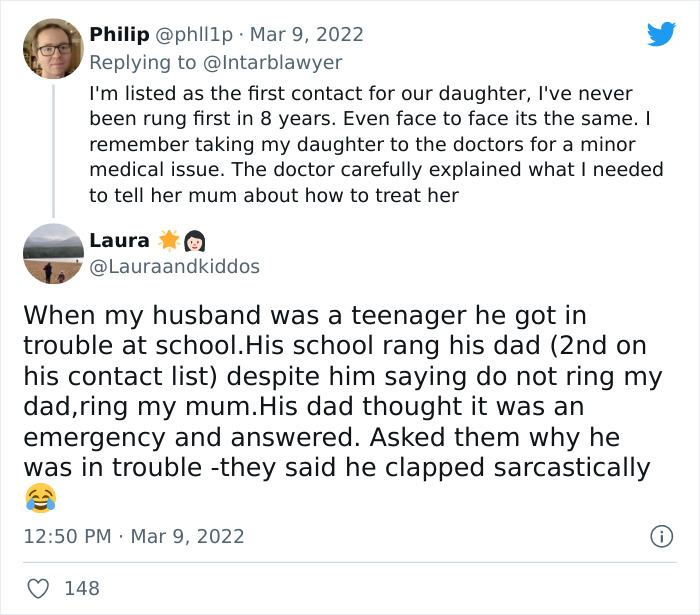This screenshot has width=700, height=615.
Task: Click the Twitter bird logo
Action: [x=661, y=34]
